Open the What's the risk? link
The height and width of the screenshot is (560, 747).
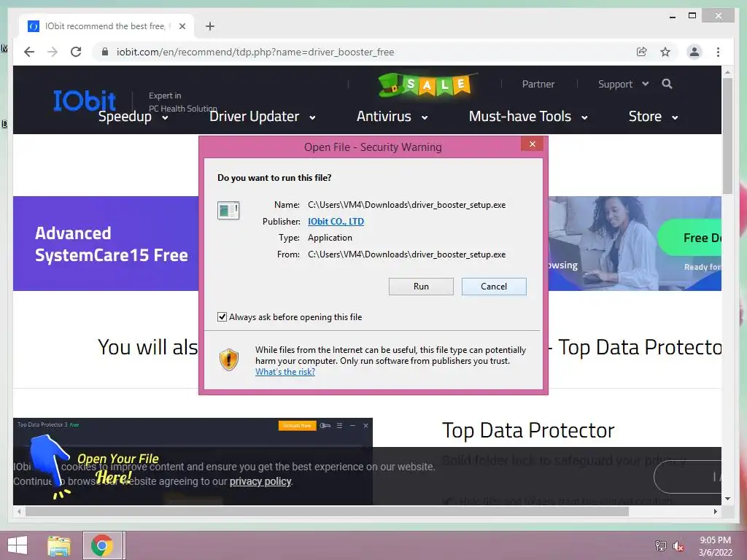pos(285,372)
